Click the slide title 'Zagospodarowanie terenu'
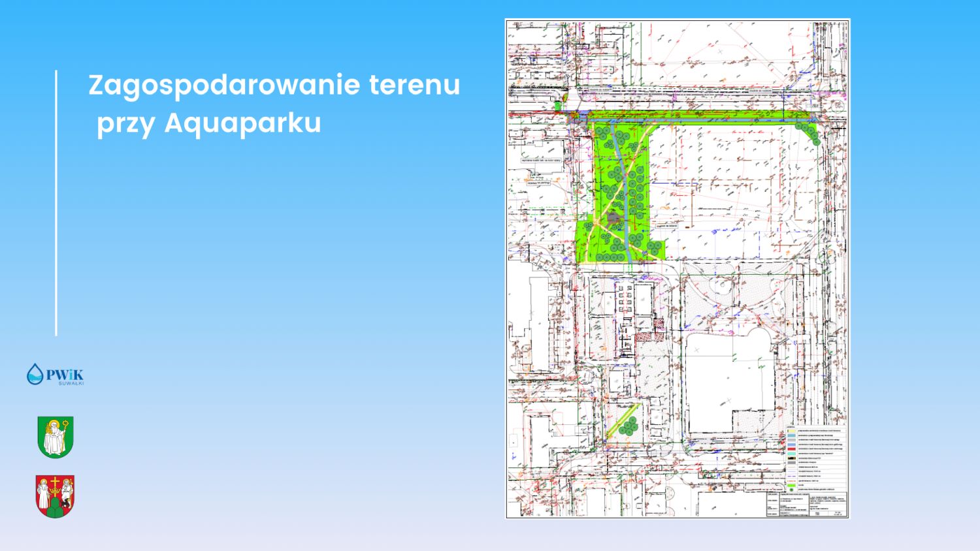Viewport: 980px width, 551px height. pyautogui.click(x=274, y=85)
